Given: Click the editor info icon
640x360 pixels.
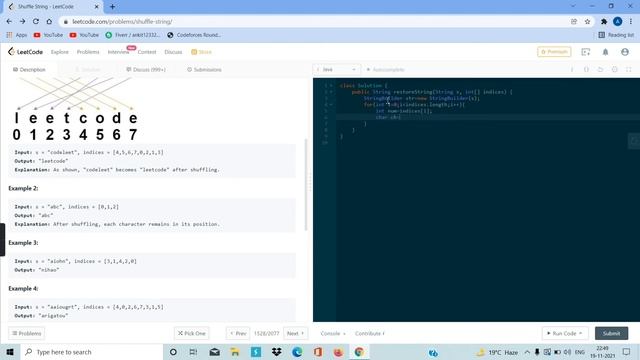Looking at the screenshot, I should 572,70.
